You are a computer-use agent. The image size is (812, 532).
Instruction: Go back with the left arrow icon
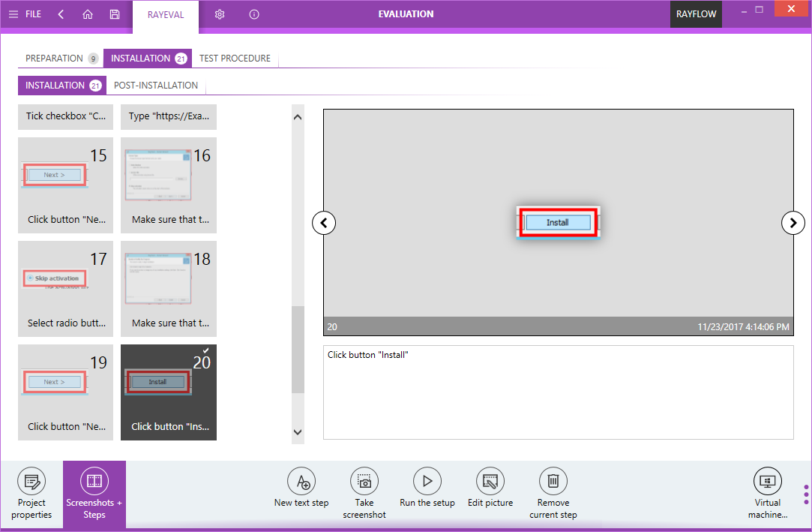[61, 14]
